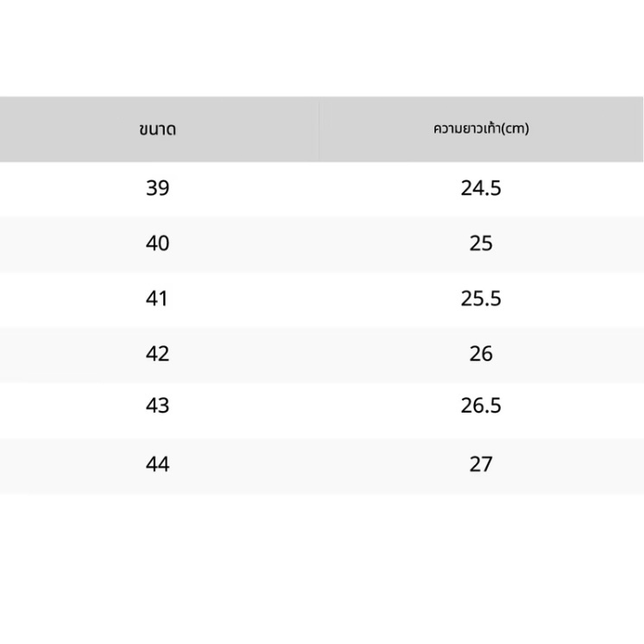Select size 41 in the table
The image size is (644, 644).
point(158,299)
